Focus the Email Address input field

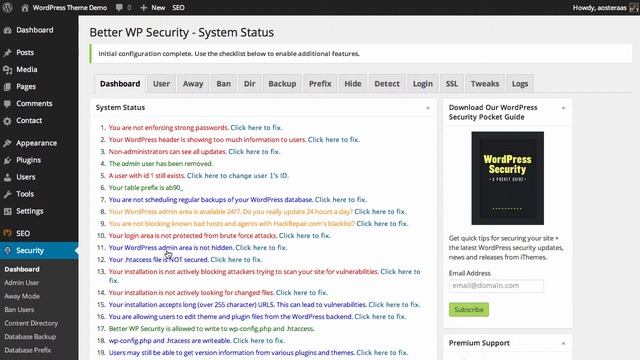496,286
